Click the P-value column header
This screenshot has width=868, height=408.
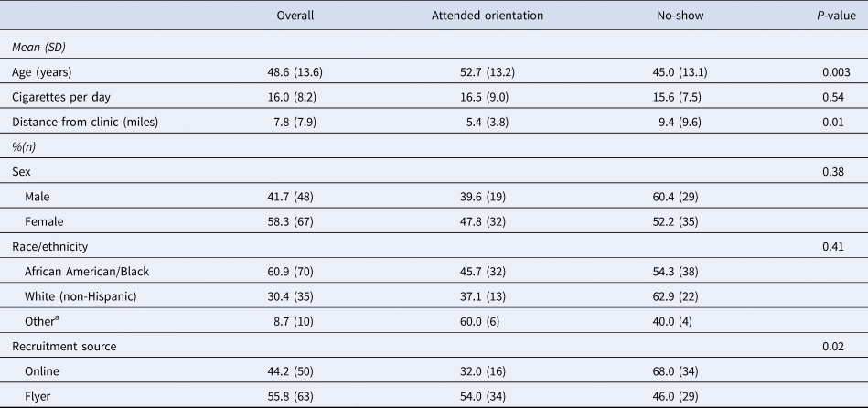point(827,16)
